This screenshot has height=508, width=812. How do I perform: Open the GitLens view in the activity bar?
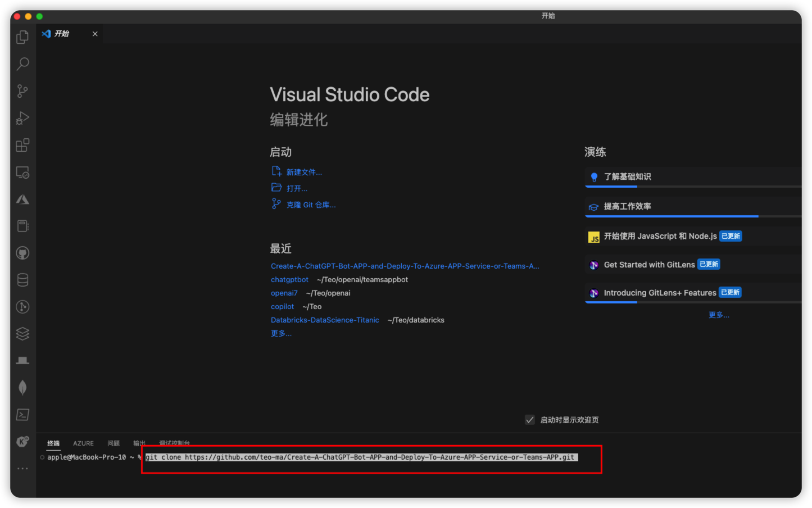click(x=22, y=307)
